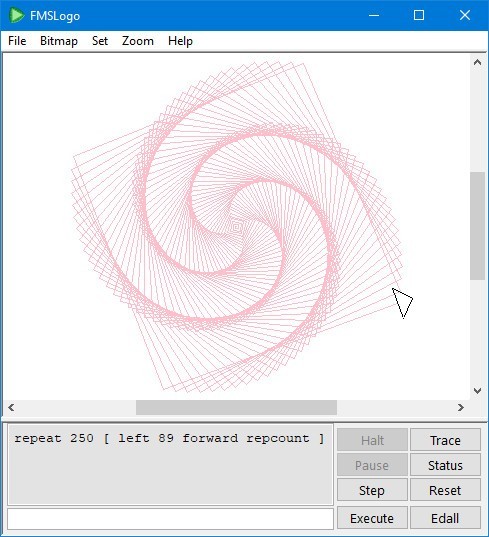The image size is (489, 537).
Task: Click the Execute button
Action: click(x=372, y=518)
